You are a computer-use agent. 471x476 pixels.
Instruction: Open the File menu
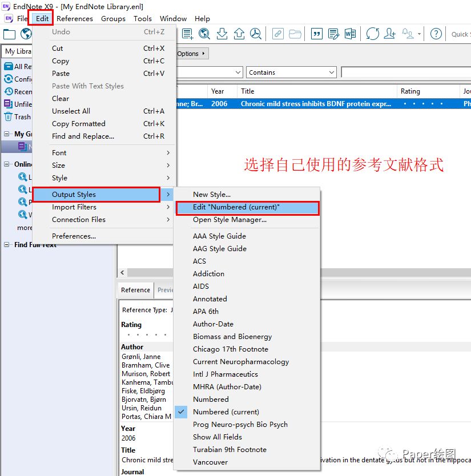(22, 18)
